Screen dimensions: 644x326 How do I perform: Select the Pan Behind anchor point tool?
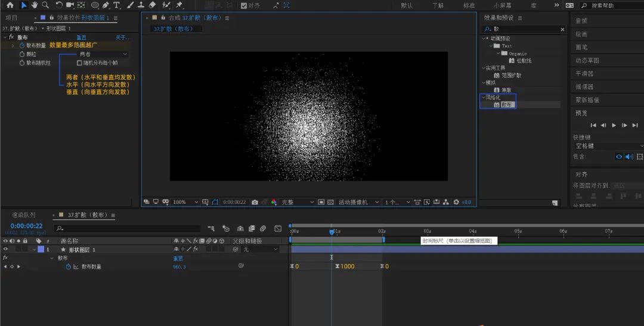coord(81,5)
